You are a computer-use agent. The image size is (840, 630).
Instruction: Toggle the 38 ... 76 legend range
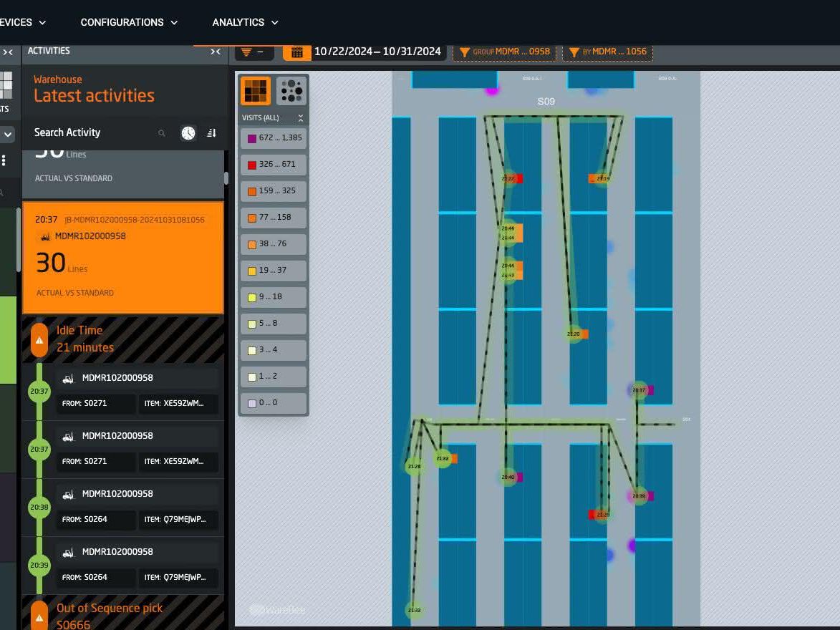274,244
